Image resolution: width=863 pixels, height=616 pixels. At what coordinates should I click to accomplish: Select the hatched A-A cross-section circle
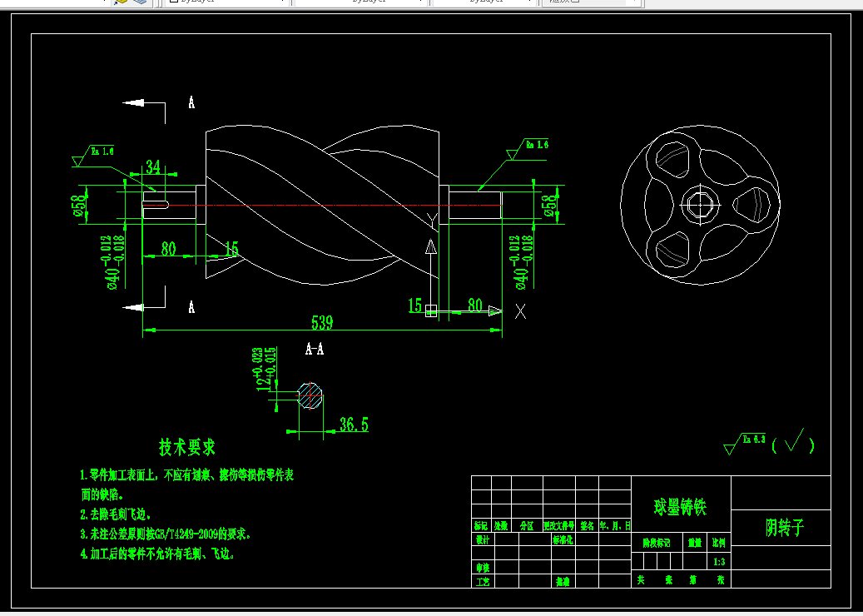pos(310,395)
